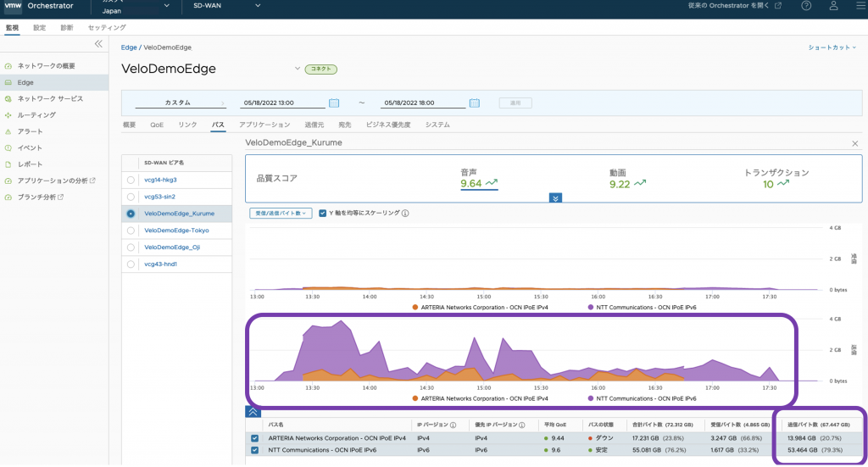
Task: Uncheck the ARTERIA Networks Corporation path row
Action: click(x=255, y=438)
